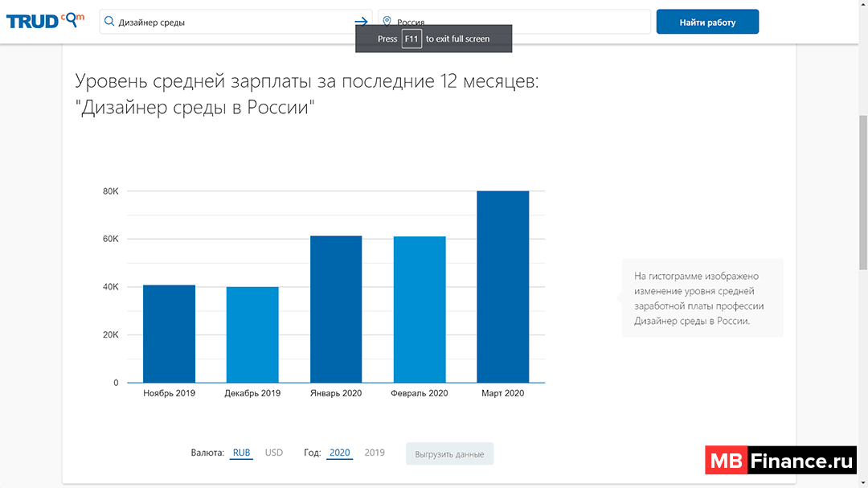Click the 'Декабрь 2019' axis label
868x488 pixels.
pos(252,393)
